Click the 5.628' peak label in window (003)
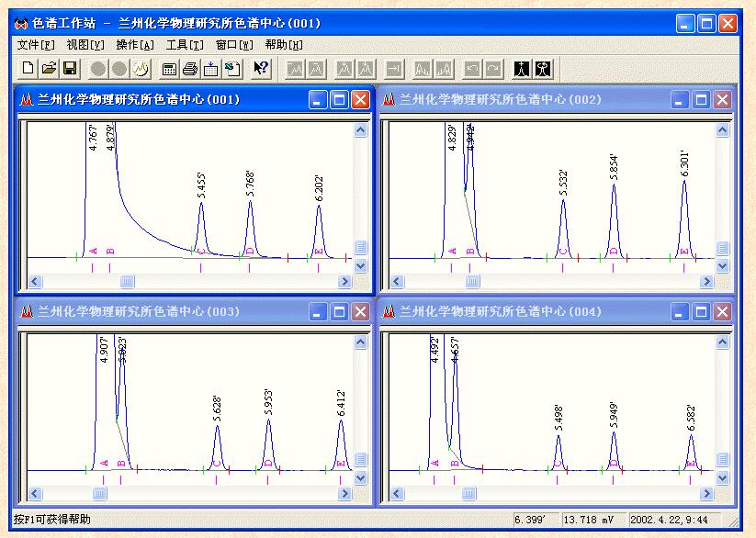This screenshot has height=538, width=756. coord(218,409)
